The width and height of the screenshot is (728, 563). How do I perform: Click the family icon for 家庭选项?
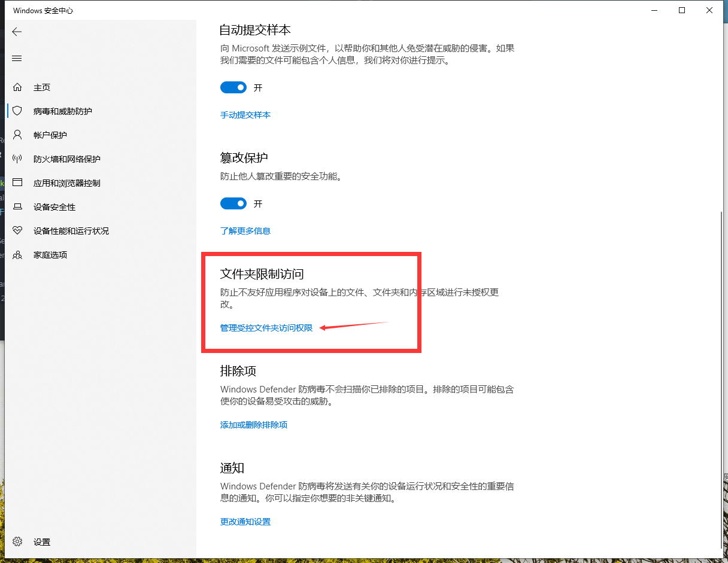pyautogui.click(x=17, y=255)
